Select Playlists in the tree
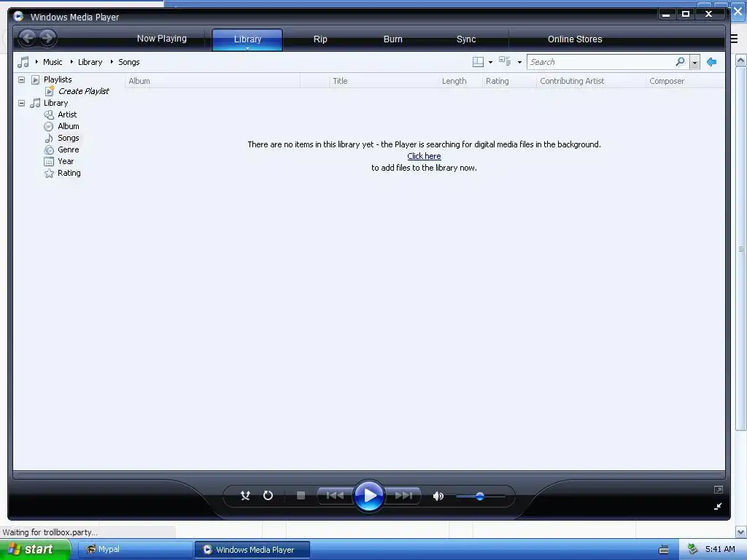This screenshot has height=560, width=747. (x=58, y=79)
